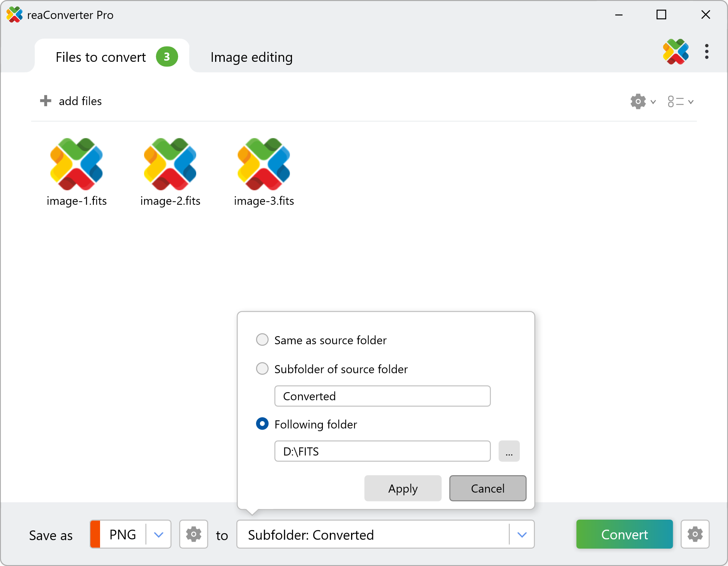Expand the PNG output format dropdown

coord(158,535)
